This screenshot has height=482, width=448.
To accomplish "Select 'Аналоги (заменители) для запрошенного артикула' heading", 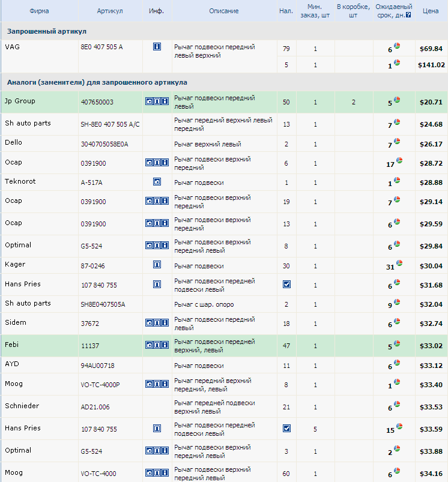I will 97,82.
